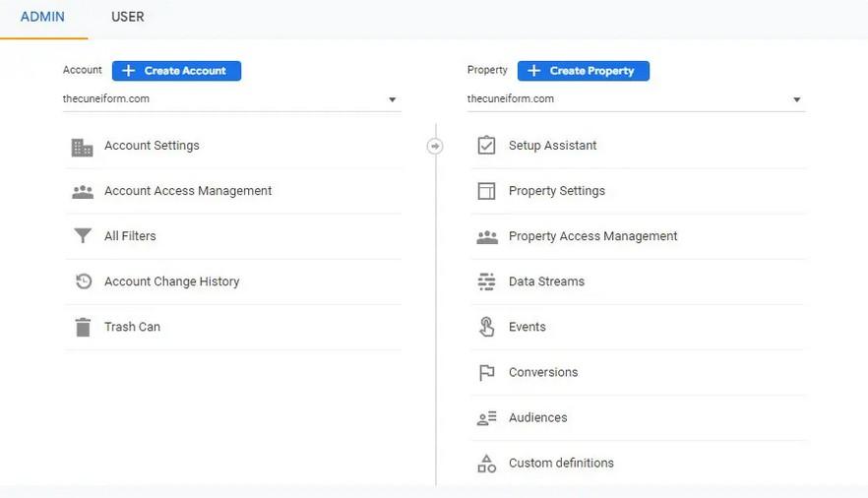Expand the Property dropdown arrow
The height and width of the screenshot is (498, 868).
point(796,99)
